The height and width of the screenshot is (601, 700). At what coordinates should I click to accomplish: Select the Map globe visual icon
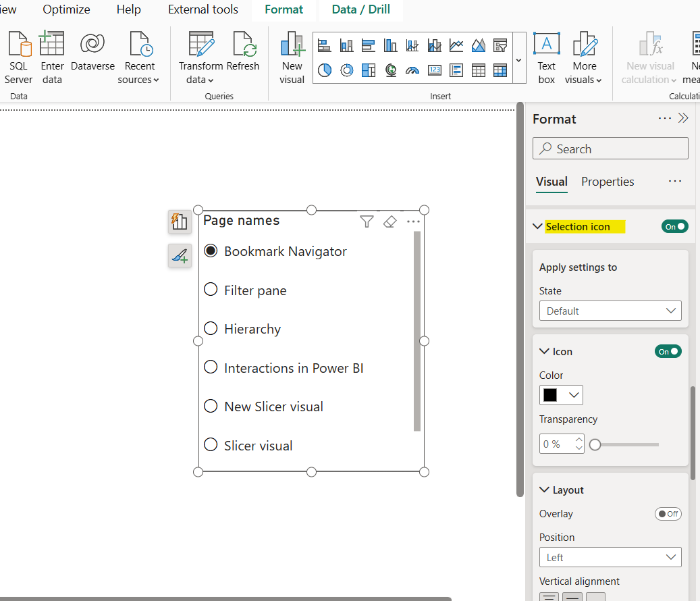pyautogui.click(x=391, y=70)
